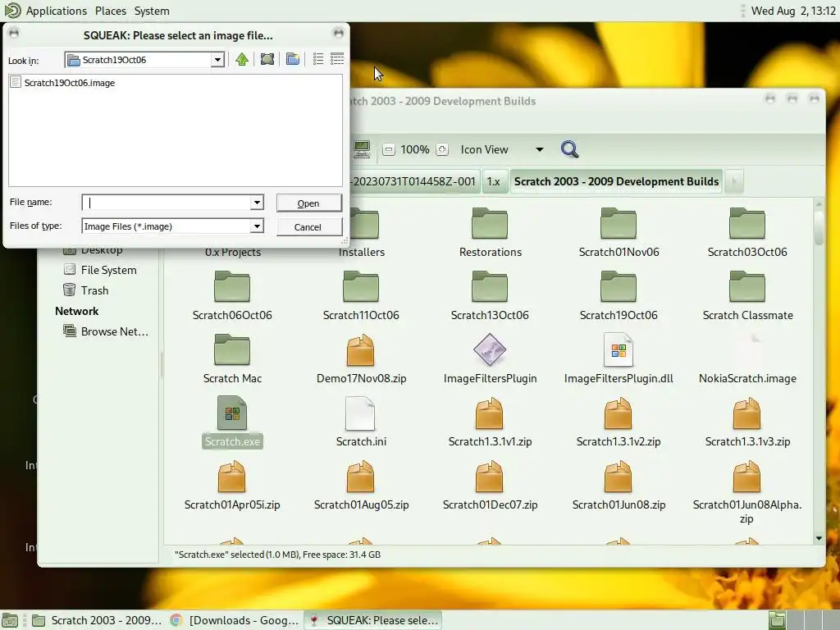Select the Scratch.ini file
This screenshot has height=630, width=840.
(x=361, y=422)
